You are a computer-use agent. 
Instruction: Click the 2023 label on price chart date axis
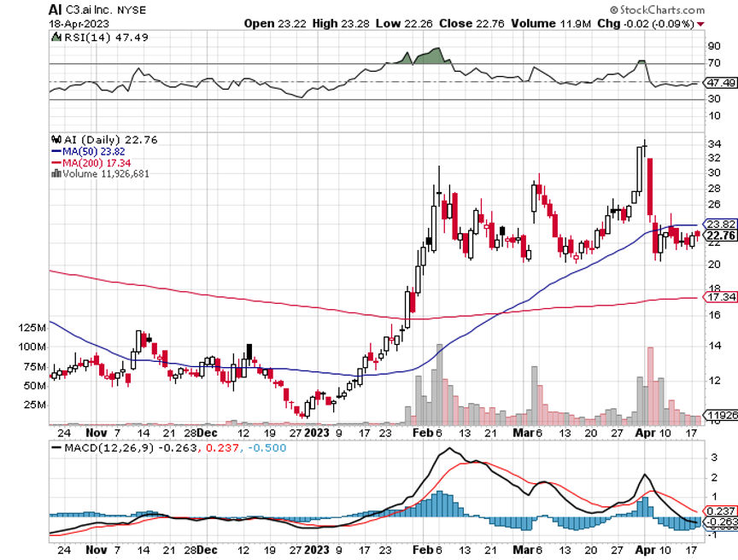click(317, 433)
